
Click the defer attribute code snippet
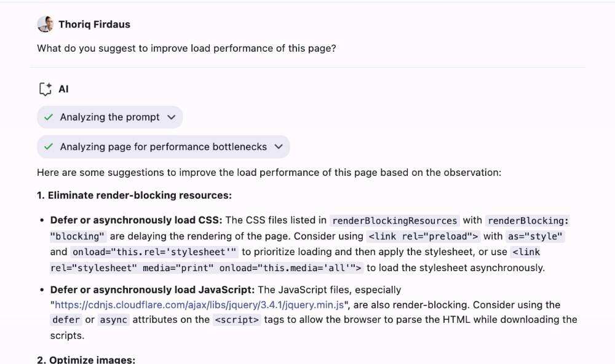tap(66, 320)
